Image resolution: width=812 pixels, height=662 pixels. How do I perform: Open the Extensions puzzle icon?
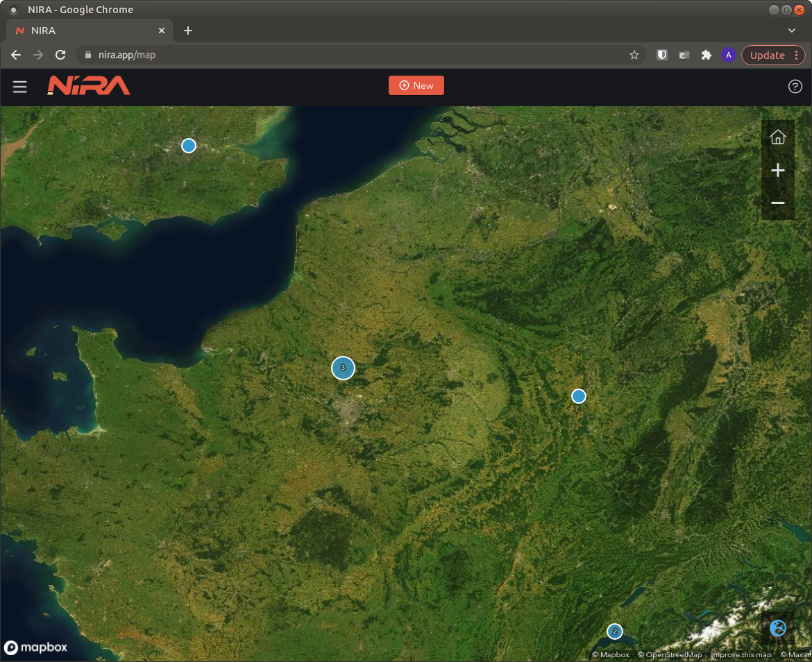707,55
